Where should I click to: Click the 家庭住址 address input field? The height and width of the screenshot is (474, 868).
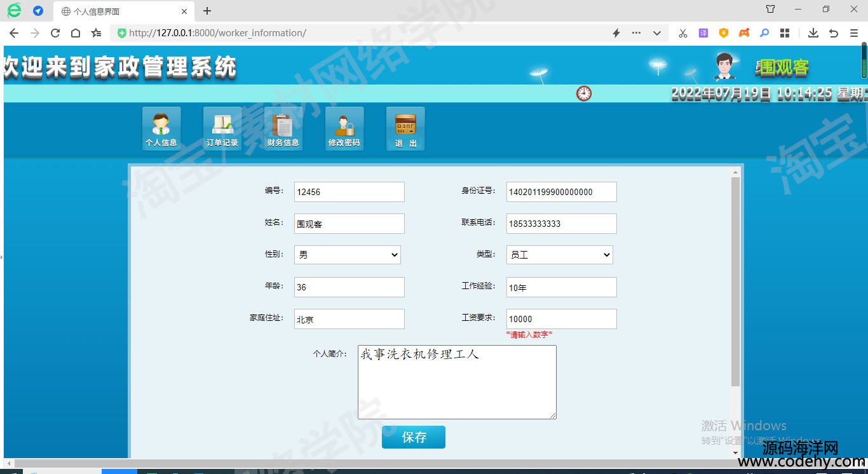click(x=349, y=319)
